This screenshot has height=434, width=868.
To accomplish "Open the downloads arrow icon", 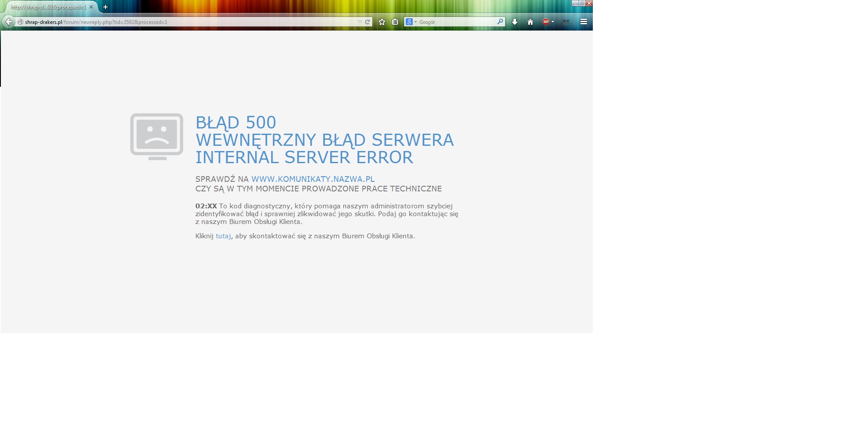I will click(x=515, y=22).
